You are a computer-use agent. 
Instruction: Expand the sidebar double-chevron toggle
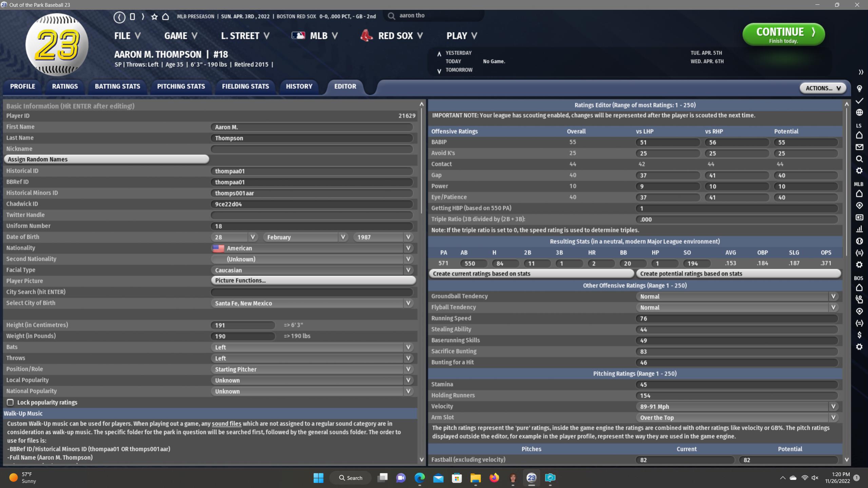click(861, 72)
